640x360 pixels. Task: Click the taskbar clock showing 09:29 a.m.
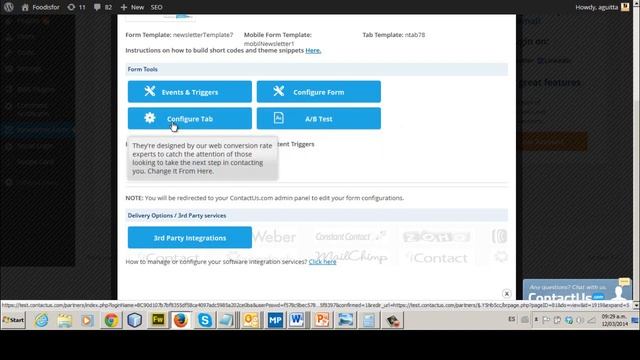pos(614,320)
